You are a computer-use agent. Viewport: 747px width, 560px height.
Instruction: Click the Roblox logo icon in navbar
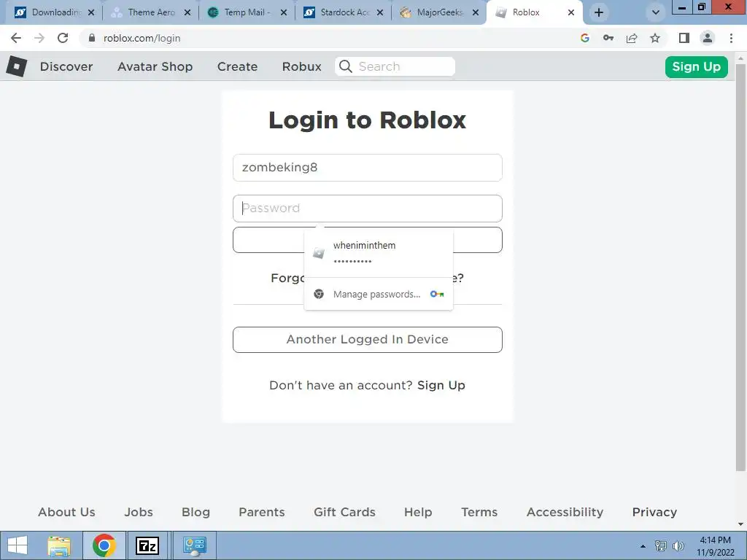[17, 66]
